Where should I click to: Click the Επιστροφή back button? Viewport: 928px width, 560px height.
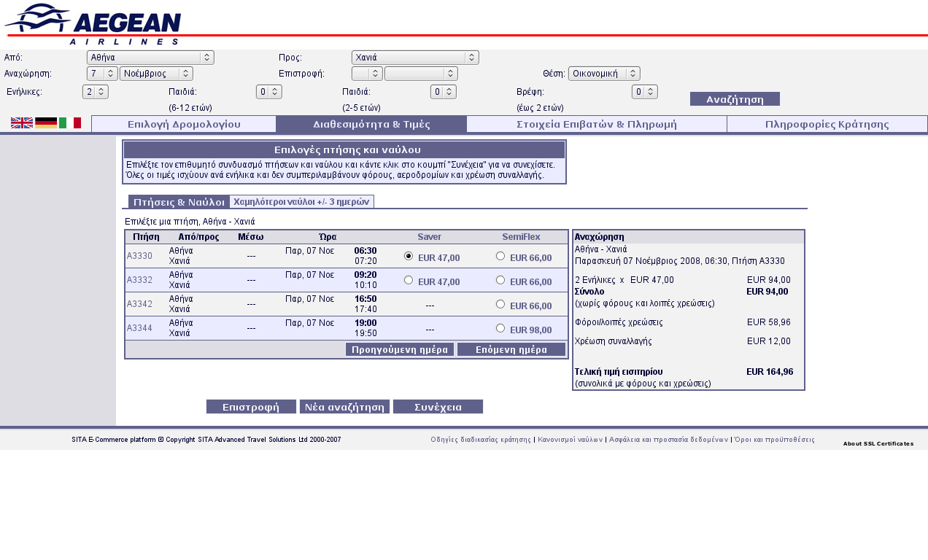click(251, 407)
